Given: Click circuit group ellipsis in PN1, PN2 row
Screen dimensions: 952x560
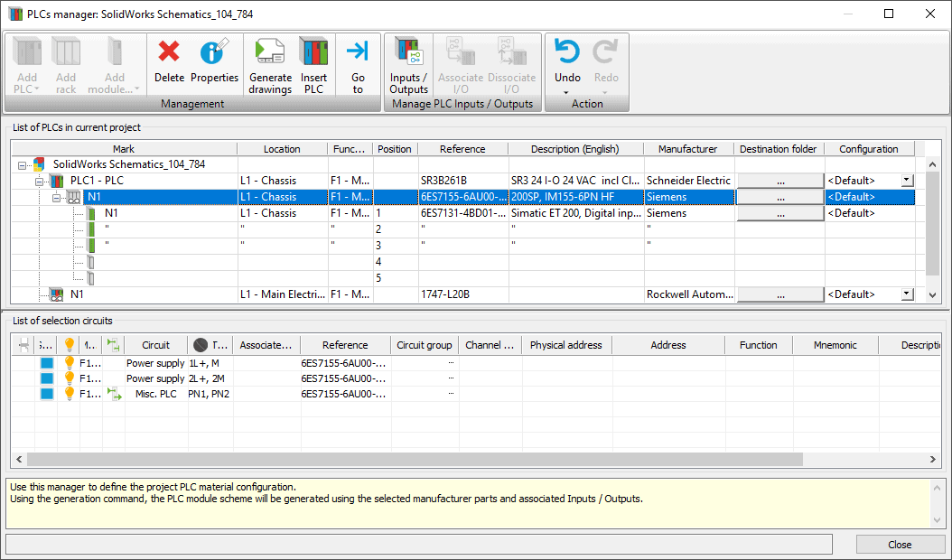Looking at the screenshot, I should [451, 394].
